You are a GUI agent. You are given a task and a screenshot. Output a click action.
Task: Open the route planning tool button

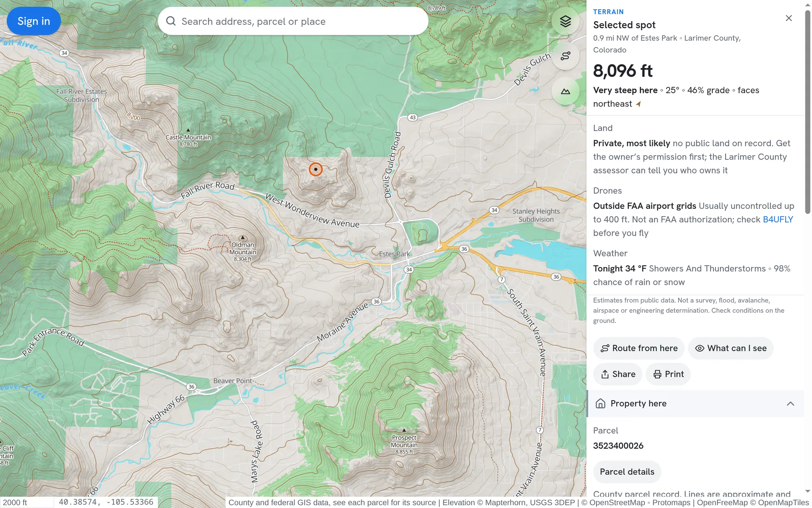pyautogui.click(x=565, y=56)
